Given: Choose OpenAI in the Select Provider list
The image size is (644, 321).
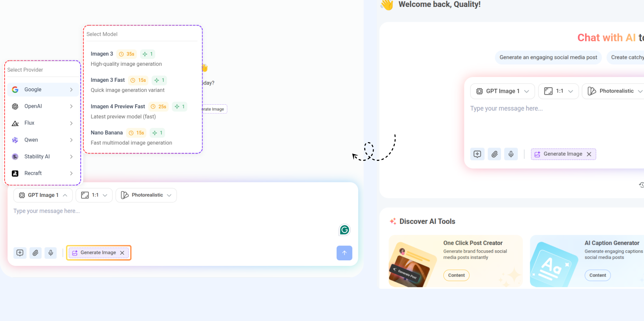Looking at the screenshot, I should coord(43,106).
